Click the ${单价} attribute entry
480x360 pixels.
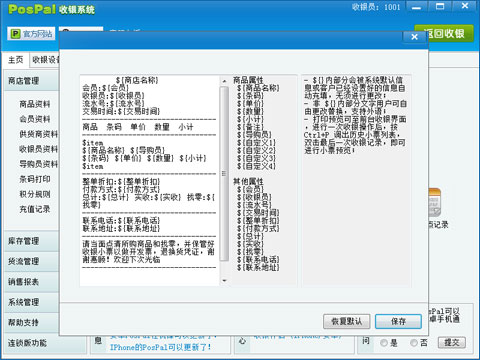coord(250,103)
